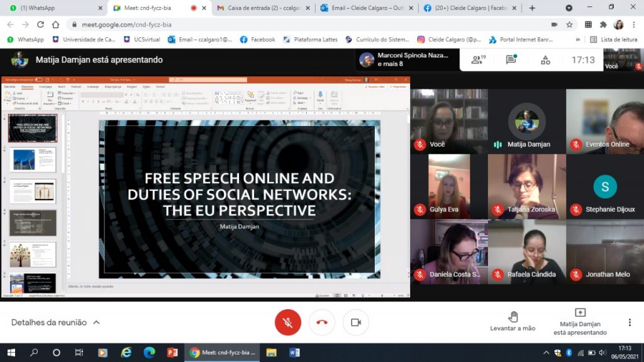Unmute the microphone in the call
The width and height of the screenshot is (644, 362).
(x=287, y=322)
